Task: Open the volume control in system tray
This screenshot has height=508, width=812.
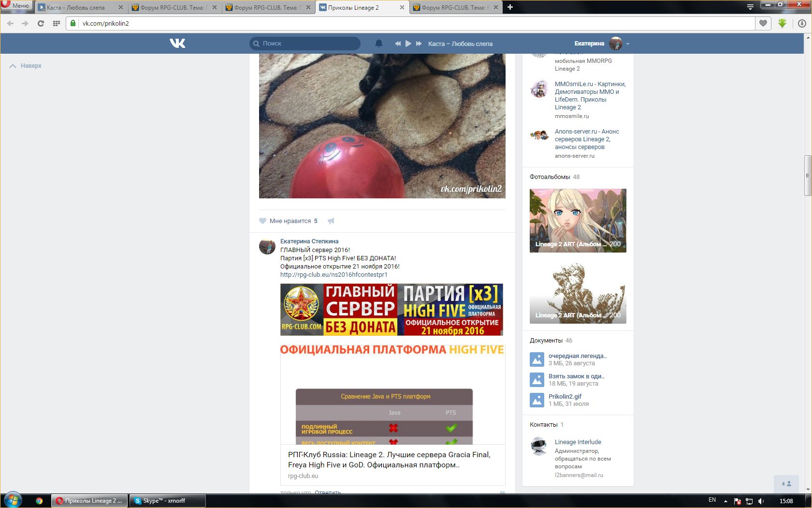Action: 761,501
